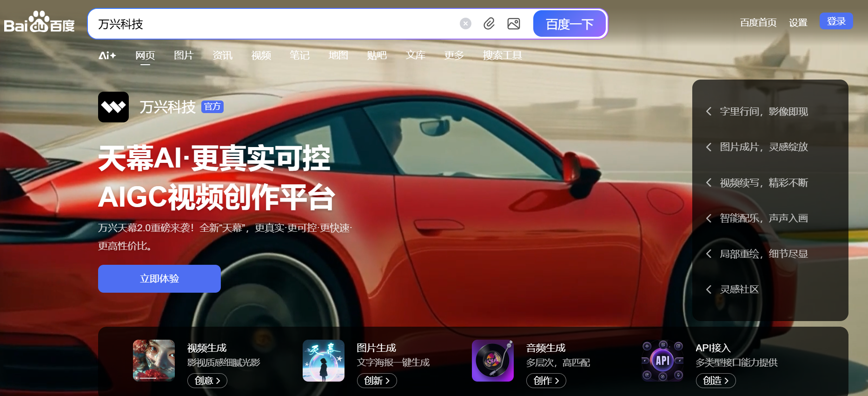Open the 音频生成 vinyl record icon
This screenshot has width=868, height=396.
[493, 361]
